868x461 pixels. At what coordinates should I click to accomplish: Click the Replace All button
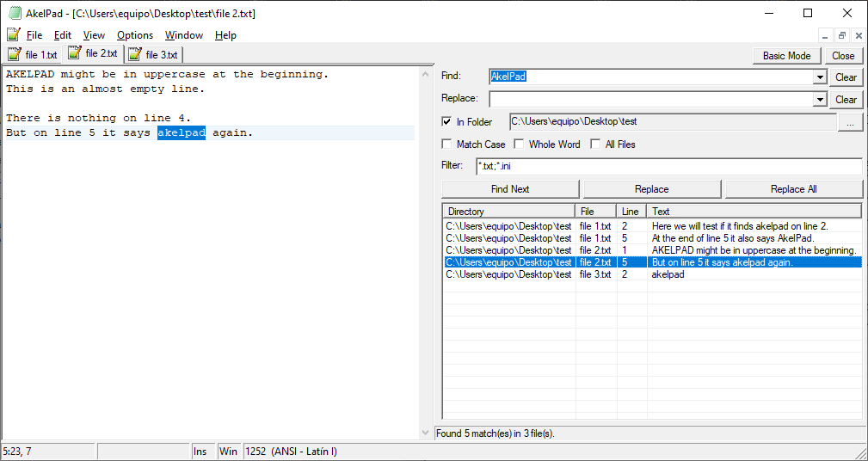(x=793, y=188)
